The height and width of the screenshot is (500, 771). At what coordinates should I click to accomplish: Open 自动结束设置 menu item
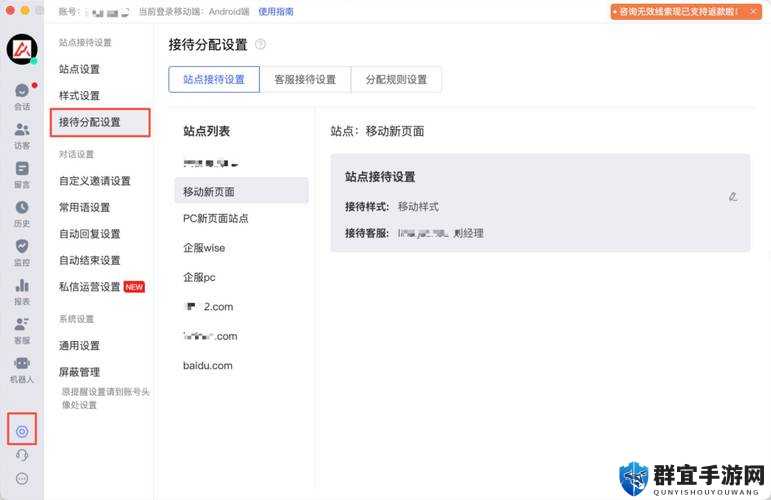point(89,261)
